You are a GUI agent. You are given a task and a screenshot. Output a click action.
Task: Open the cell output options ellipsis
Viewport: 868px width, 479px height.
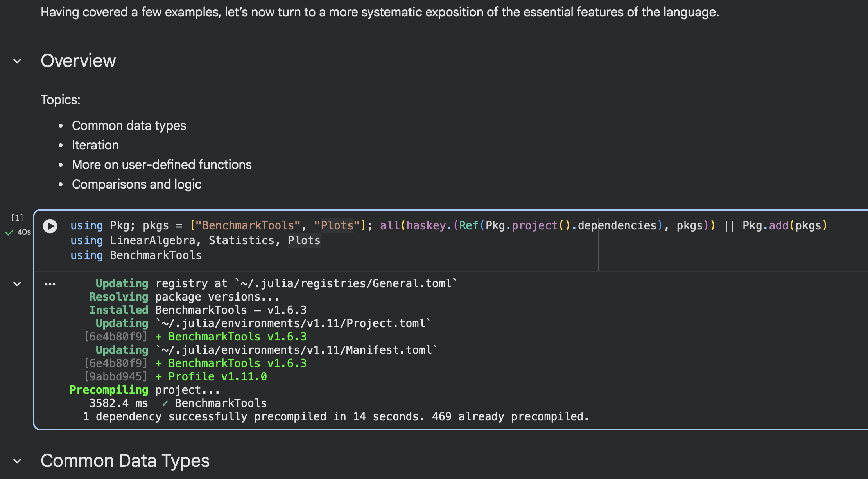pyautogui.click(x=50, y=284)
